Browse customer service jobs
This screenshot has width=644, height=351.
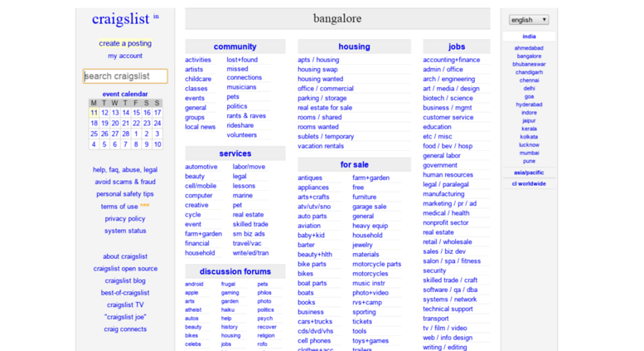point(448,117)
